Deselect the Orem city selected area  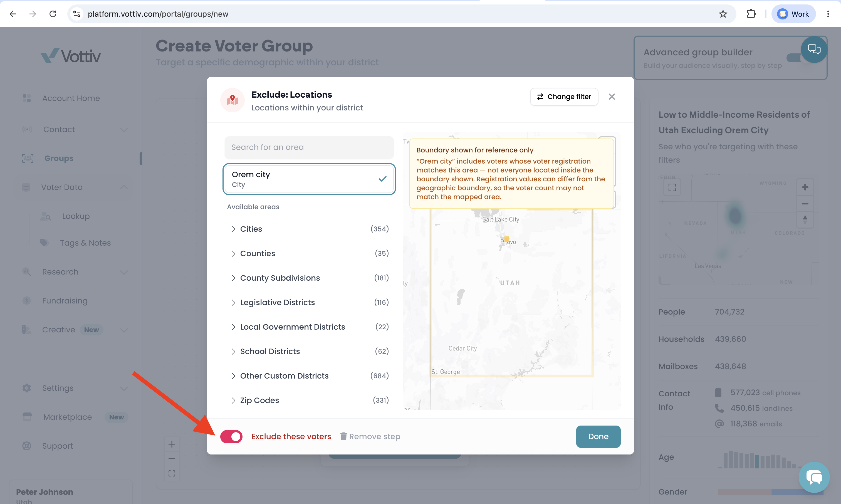point(309,179)
